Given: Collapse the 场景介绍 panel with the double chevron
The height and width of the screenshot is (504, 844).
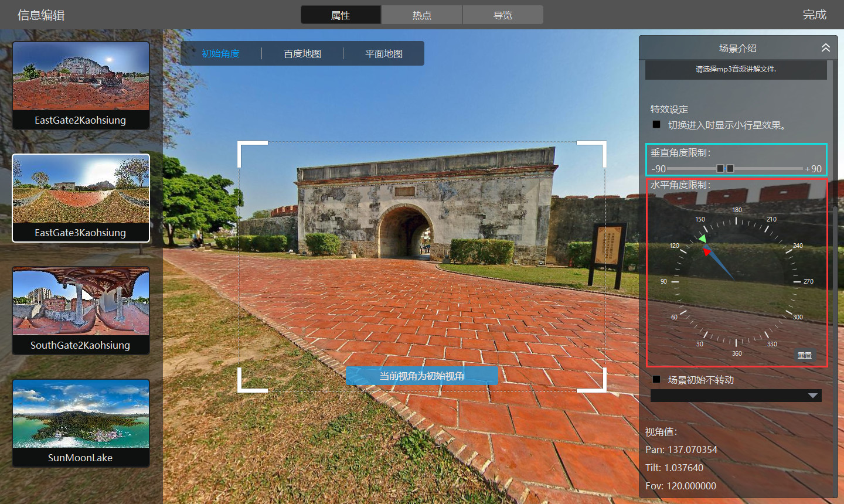Looking at the screenshot, I should tap(825, 48).
